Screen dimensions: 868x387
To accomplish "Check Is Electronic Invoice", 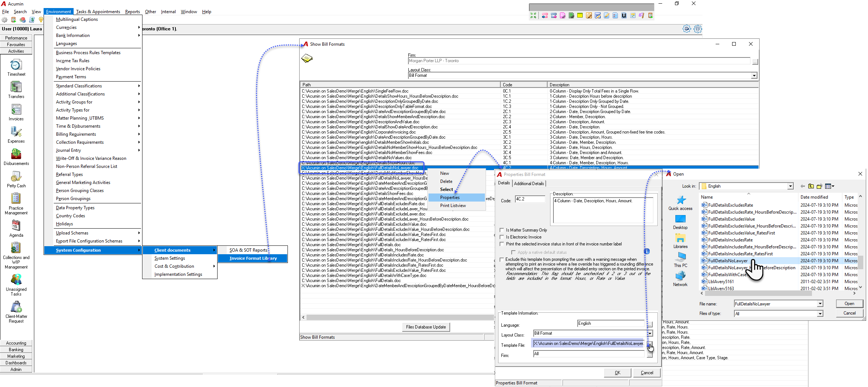I will (x=502, y=237).
